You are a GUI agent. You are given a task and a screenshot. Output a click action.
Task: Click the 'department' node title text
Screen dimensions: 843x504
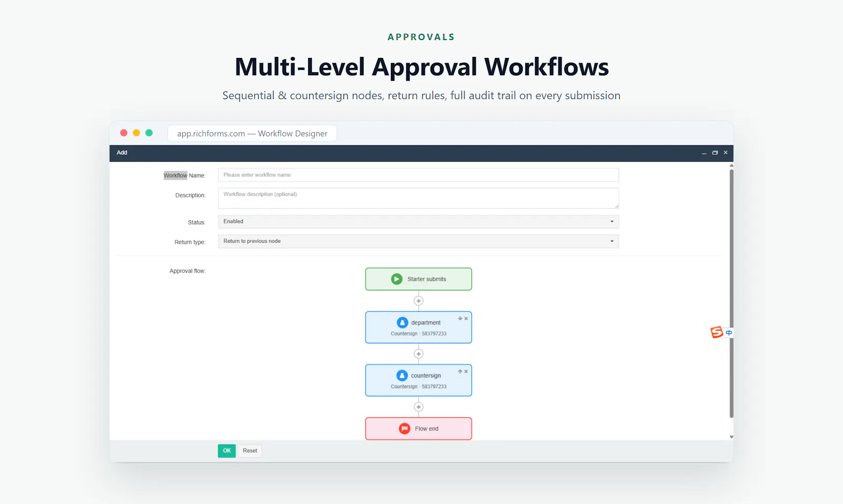tap(426, 323)
